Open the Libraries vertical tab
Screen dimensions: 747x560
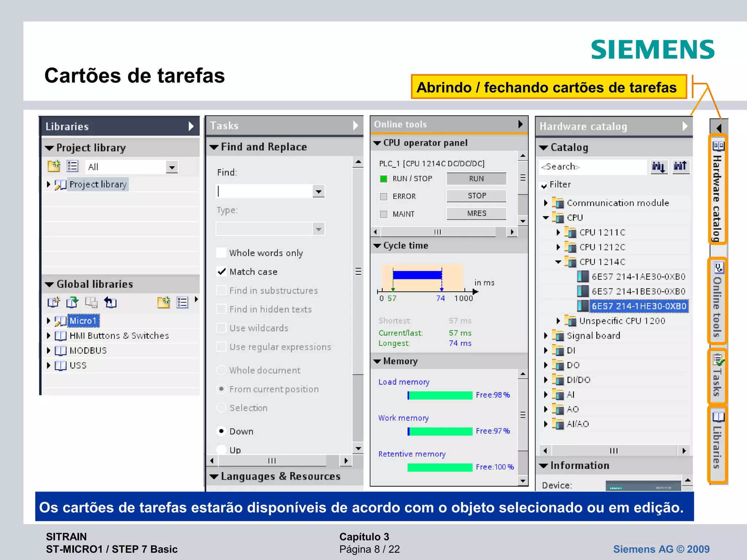tap(718, 445)
